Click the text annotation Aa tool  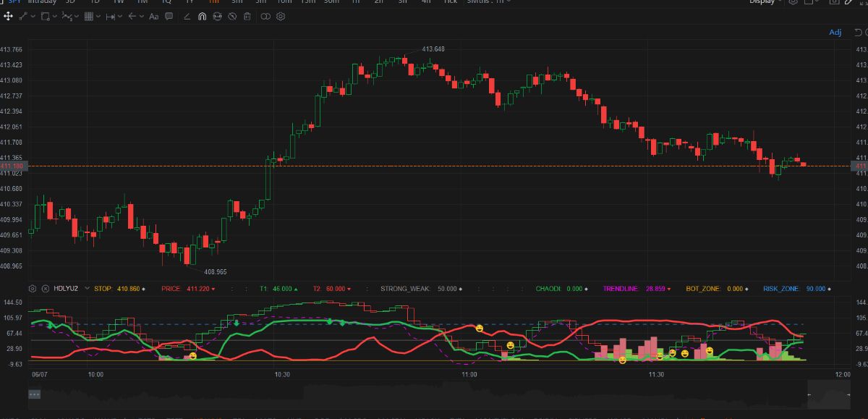tap(153, 16)
